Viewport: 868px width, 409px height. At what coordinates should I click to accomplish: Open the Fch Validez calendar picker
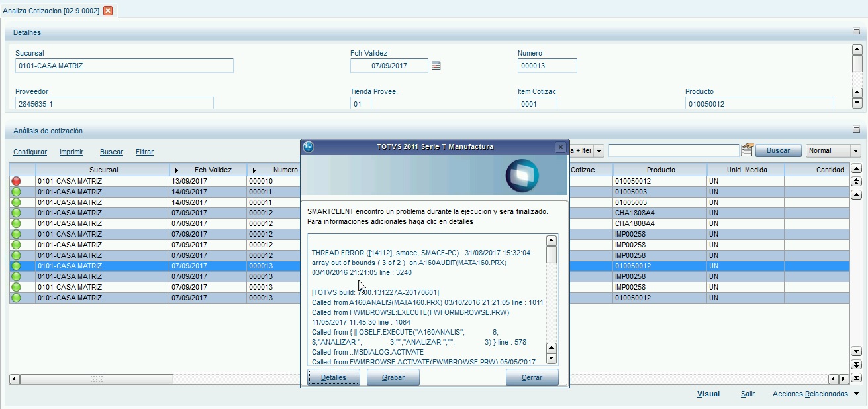pyautogui.click(x=436, y=66)
